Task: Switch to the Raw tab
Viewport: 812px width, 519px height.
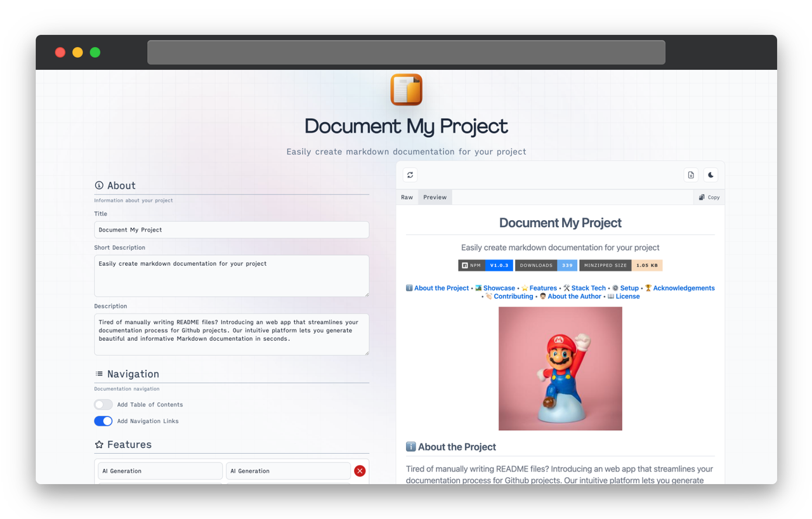Action: pyautogui.click(x=407, y=197)
